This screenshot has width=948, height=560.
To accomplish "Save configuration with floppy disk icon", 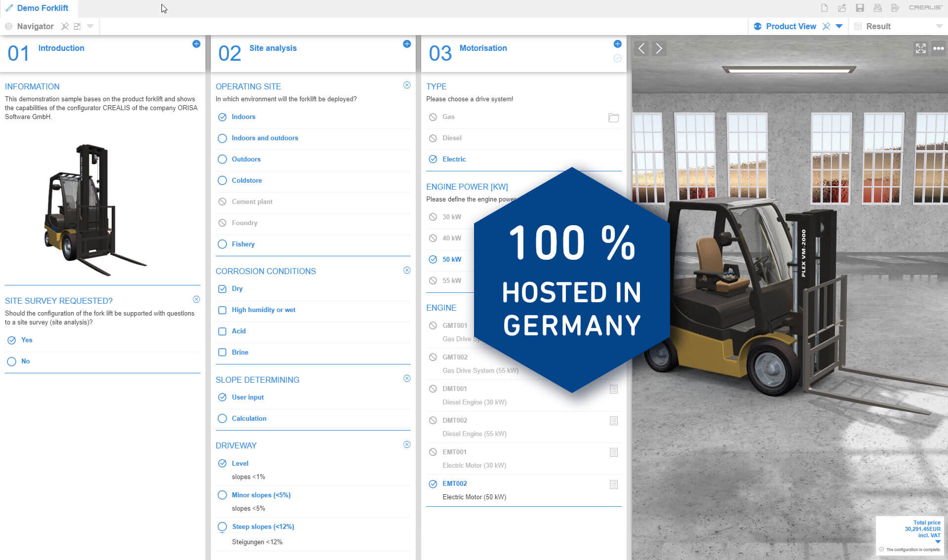I will click(x=860, y=8).
